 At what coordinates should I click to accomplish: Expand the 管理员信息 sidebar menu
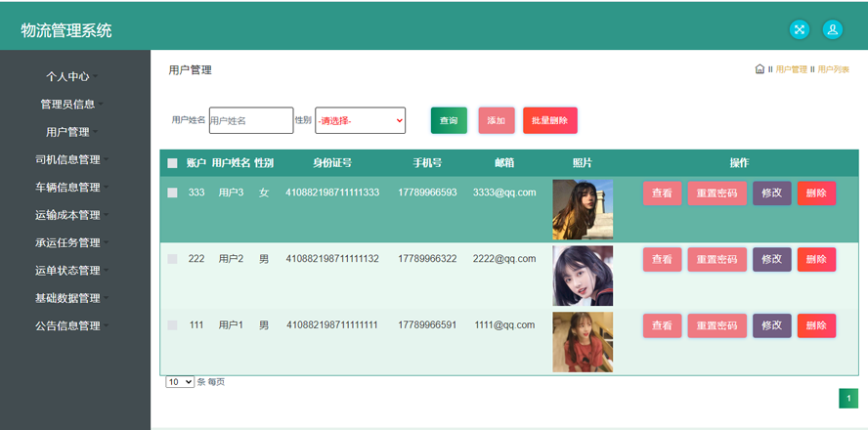click(72, 104)
